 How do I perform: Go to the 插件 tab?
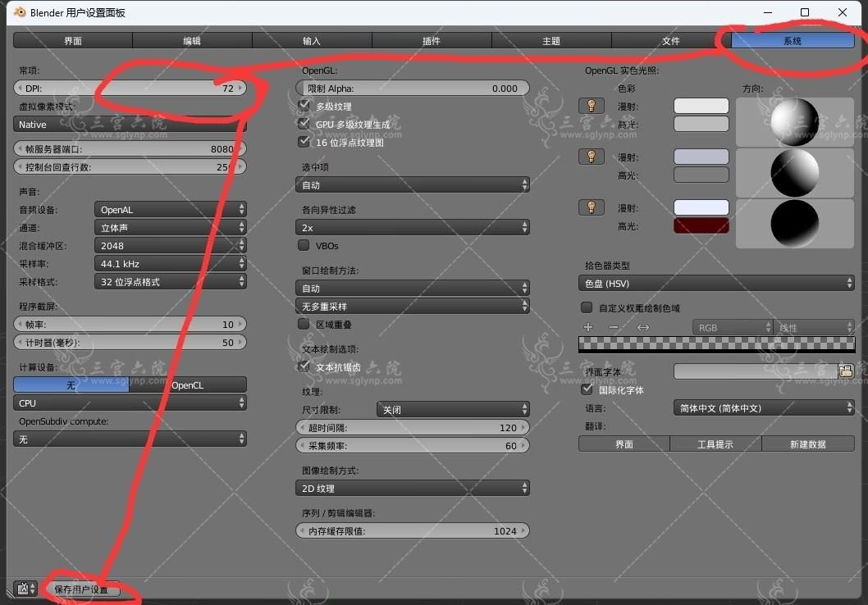pos(432,40)
